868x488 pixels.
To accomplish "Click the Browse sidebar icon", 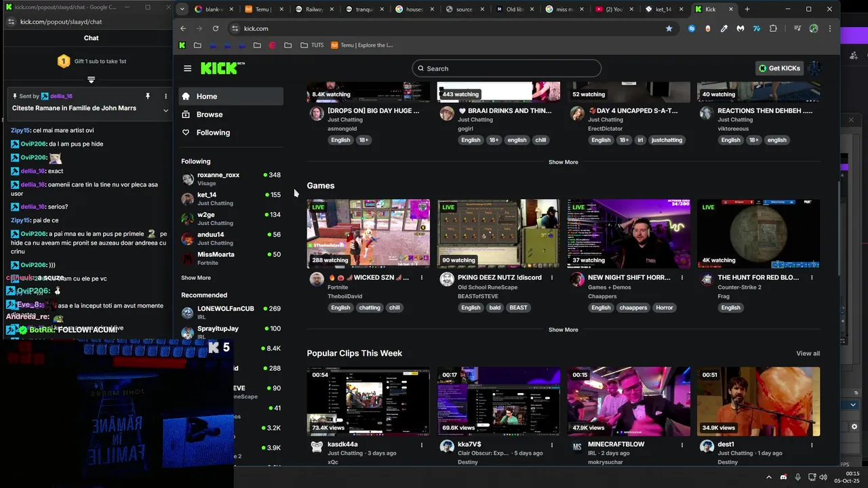I will tap(186, 115).
